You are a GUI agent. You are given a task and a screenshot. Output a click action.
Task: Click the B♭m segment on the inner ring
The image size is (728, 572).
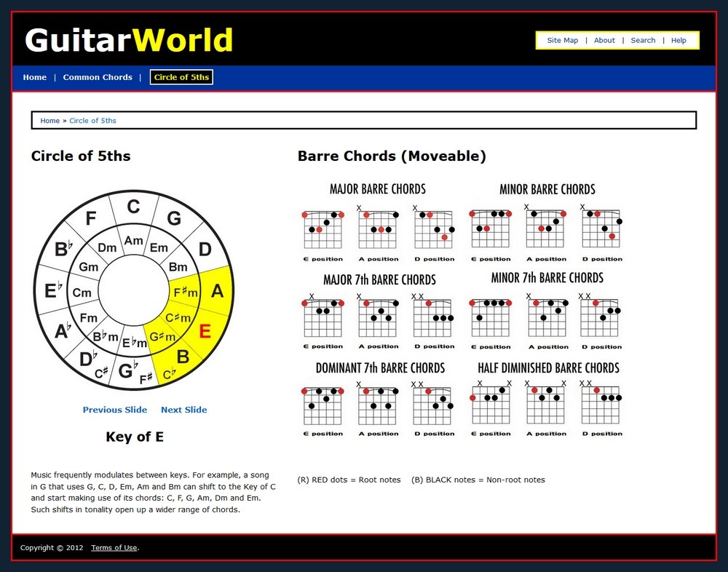[106, 336]
